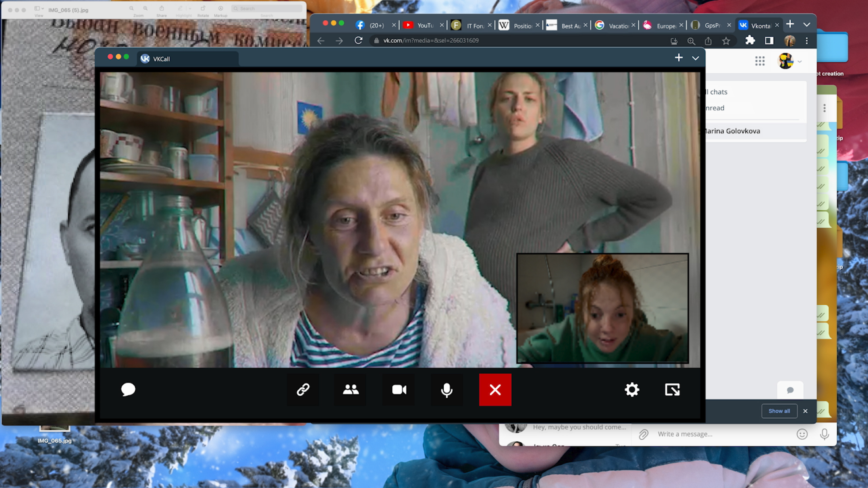The width and height of the screenshot is (868, 488).
Task: Open the blue desktop folder at the top right
Action: click(832, 47)
